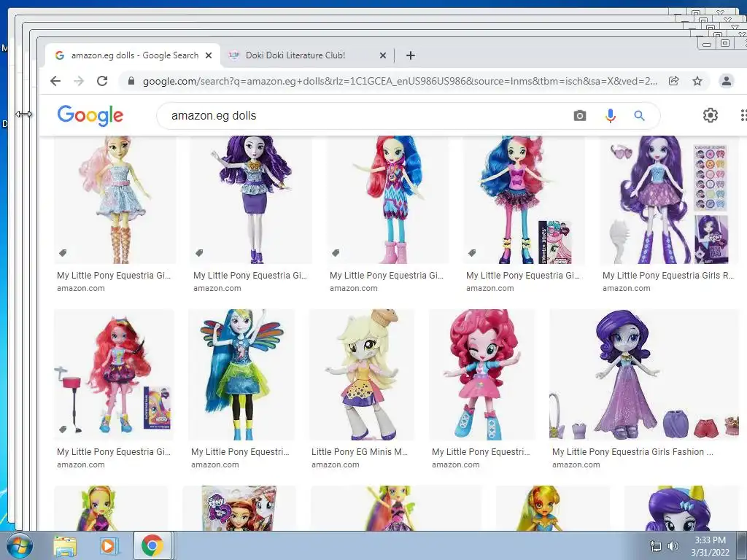Open Rarity fashion gown doll image
The image size is (747, 560).
click(x=644, y=375)
